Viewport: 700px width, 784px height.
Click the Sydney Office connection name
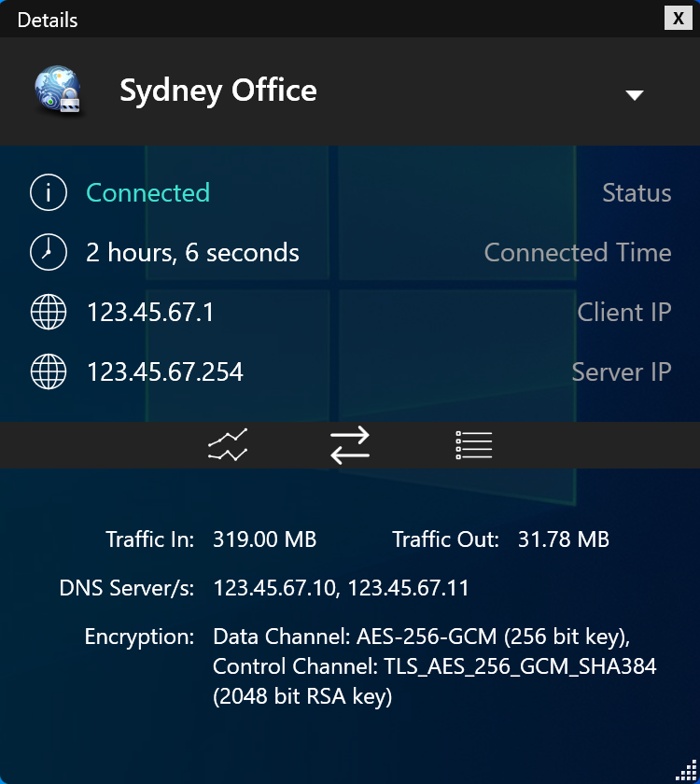point(217,91)
